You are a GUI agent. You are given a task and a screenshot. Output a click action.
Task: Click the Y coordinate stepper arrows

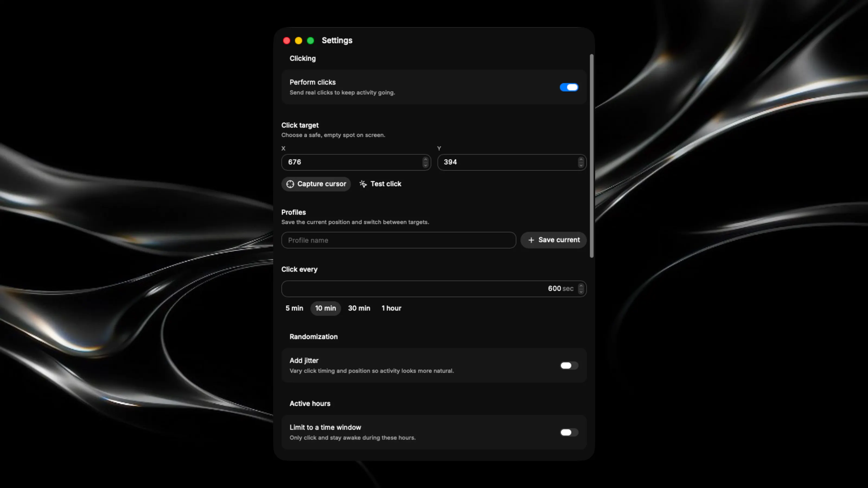pyautogui.click(x=580, y=162)
